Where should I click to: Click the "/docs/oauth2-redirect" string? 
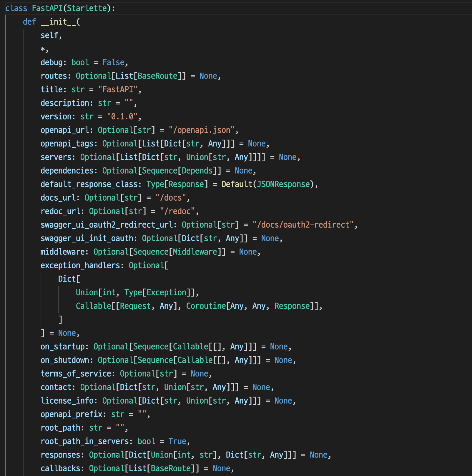tap(303, 225)
